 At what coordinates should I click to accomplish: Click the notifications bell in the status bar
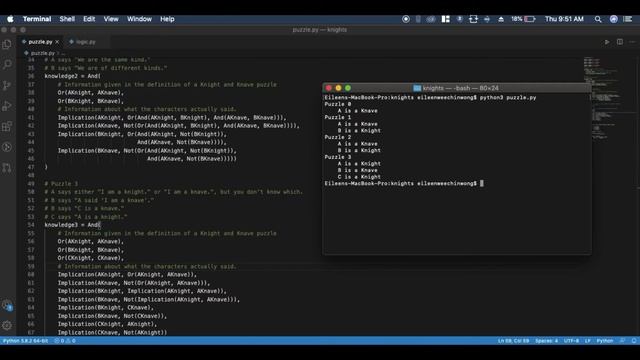pos(634,341)
